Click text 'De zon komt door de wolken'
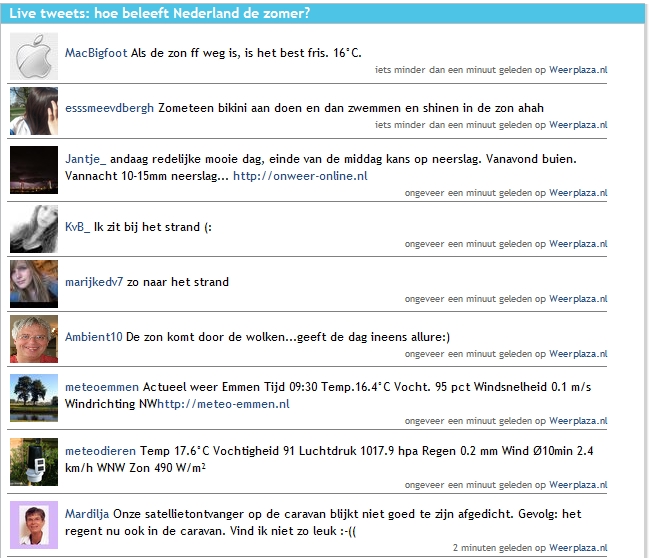Image resolution: width=649 pixels, height=558 pixels. click(205, 337)
